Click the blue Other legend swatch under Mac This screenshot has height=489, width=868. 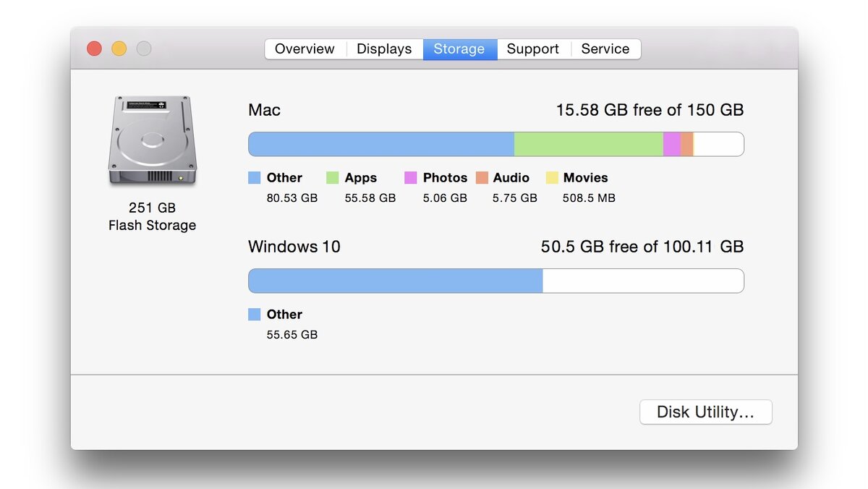pos(254,177)
